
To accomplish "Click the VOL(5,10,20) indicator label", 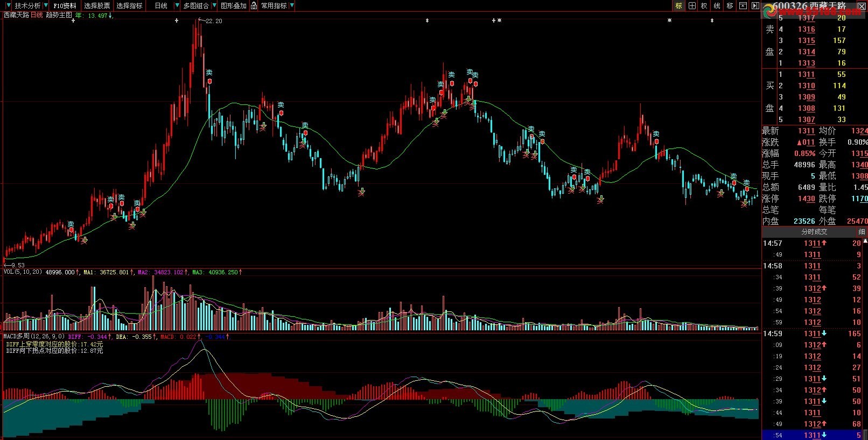I will pyautogui.click(x=23, y=272).
